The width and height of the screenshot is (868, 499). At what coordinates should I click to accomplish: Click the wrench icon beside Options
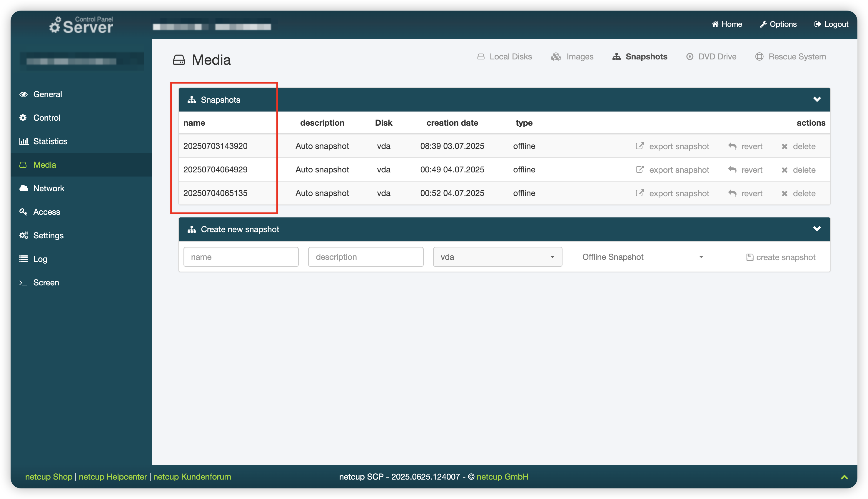tap(763, 24)
